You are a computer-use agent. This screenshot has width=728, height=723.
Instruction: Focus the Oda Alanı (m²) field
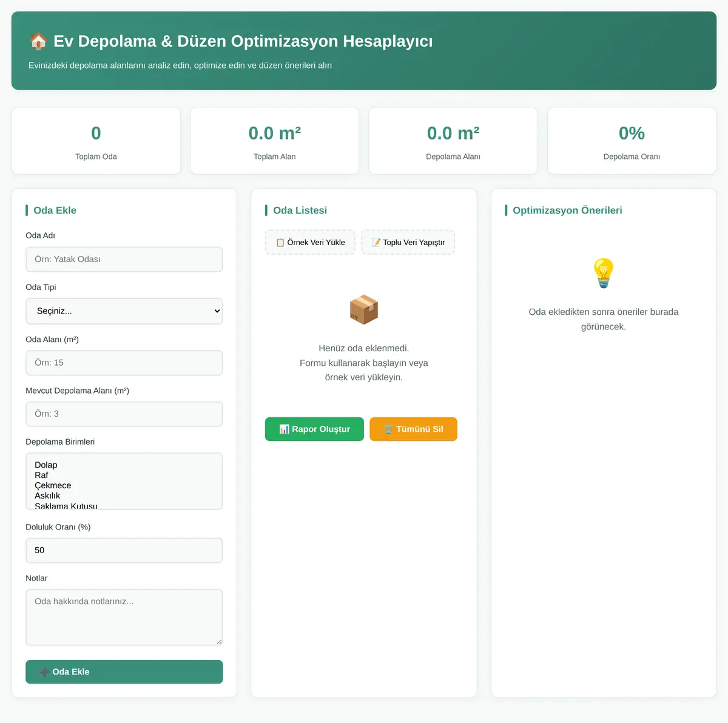point(124,363)
